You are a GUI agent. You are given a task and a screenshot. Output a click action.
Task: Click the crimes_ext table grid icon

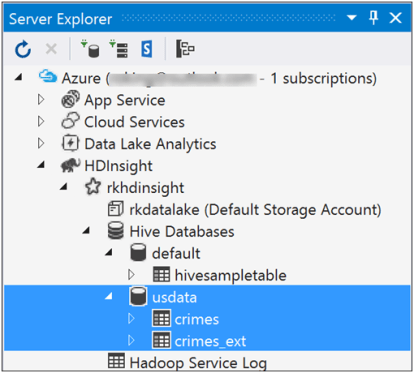point(161,340)
